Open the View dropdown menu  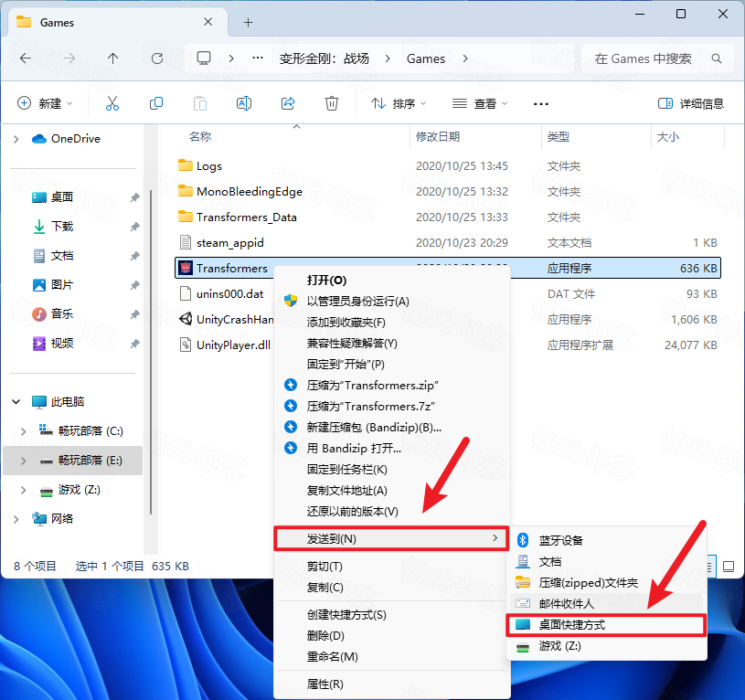pyautogui.click(x=480, y=103)
